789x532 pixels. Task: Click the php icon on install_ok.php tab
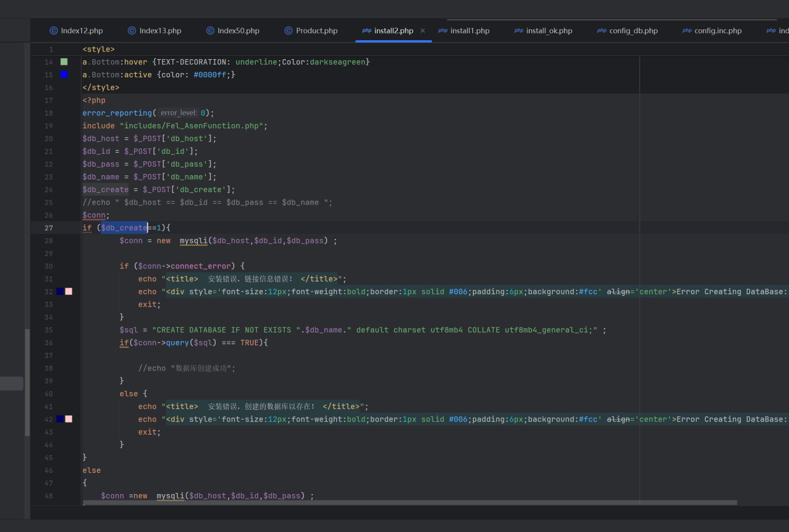point(519,31)
